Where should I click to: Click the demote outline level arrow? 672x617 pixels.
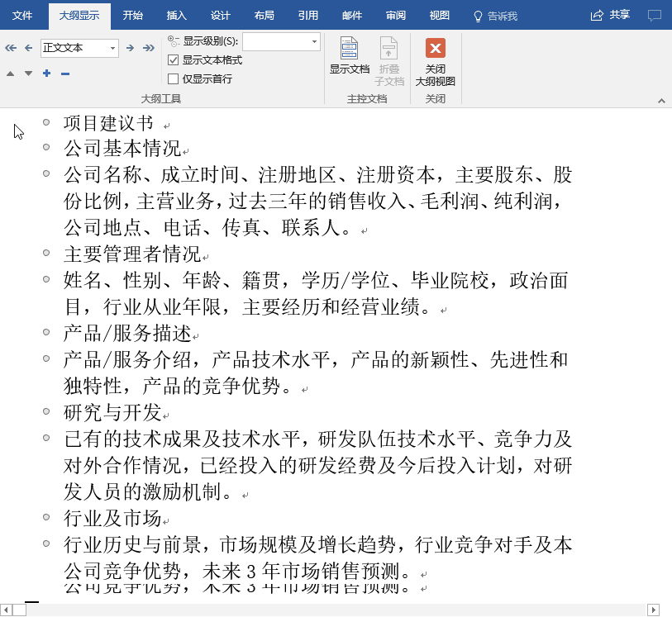[x=130, y=48]
